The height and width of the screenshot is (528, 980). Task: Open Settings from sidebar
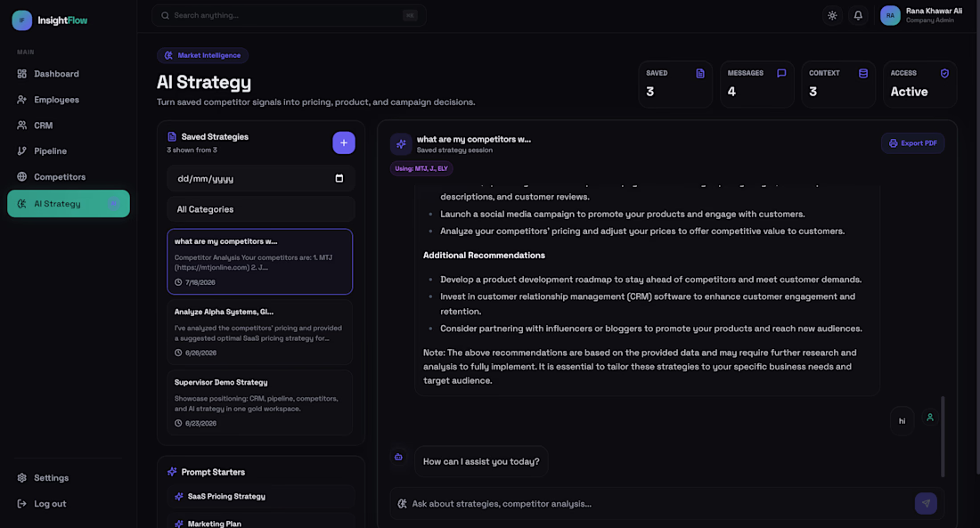[68, 477]
